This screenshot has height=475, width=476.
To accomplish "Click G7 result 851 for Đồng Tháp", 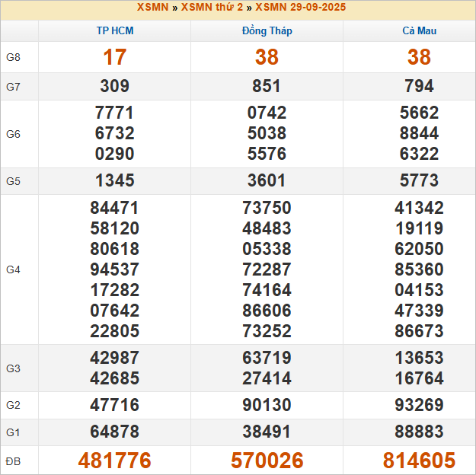I will coord(267,87).
